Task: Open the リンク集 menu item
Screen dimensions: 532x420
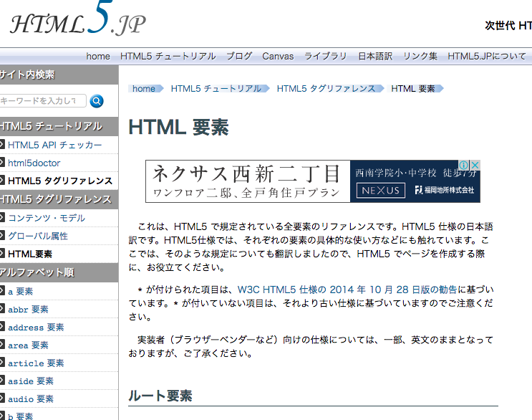Action: (x=420, y=56)
